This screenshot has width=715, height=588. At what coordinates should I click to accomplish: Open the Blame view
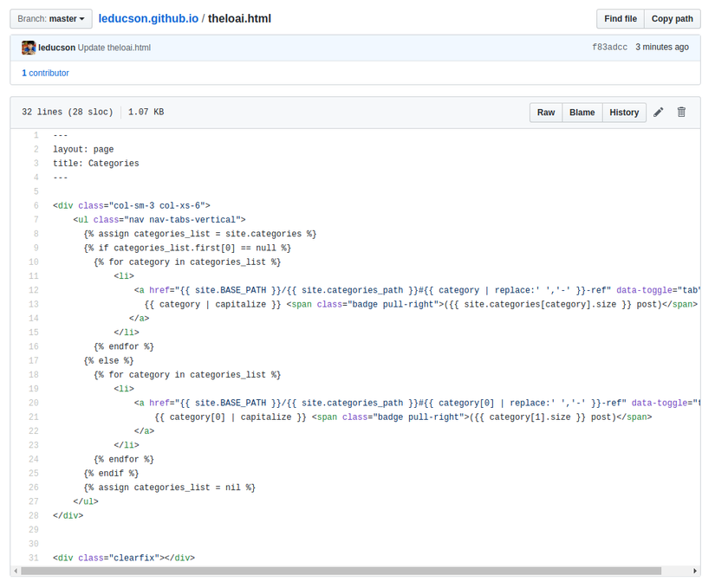(582, 113)
